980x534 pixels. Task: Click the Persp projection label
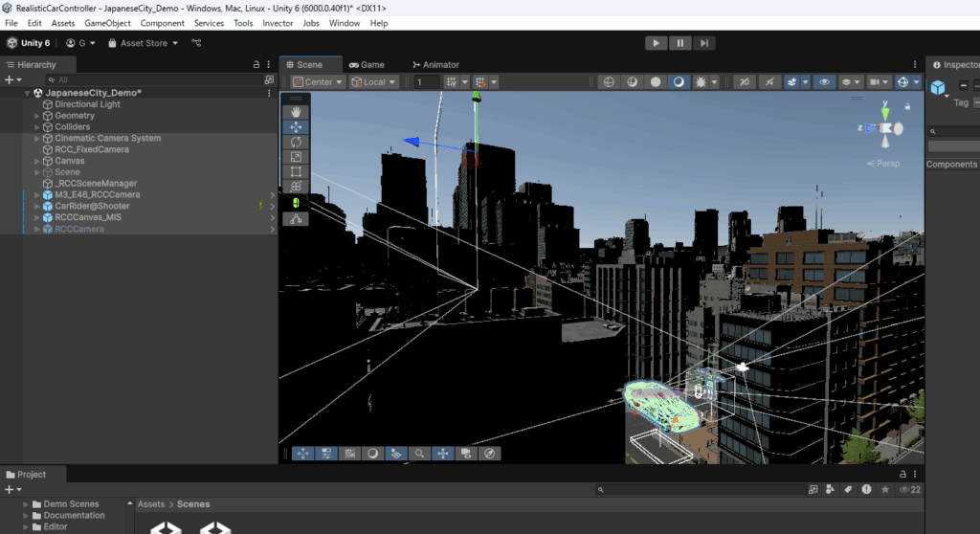(x=887, y=164)
